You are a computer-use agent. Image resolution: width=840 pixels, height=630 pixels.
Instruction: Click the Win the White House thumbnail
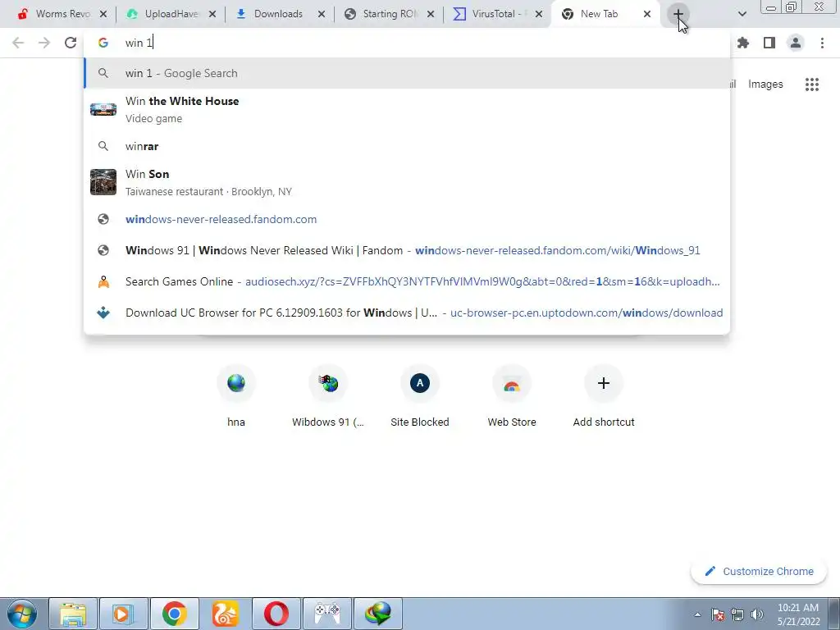103,109
